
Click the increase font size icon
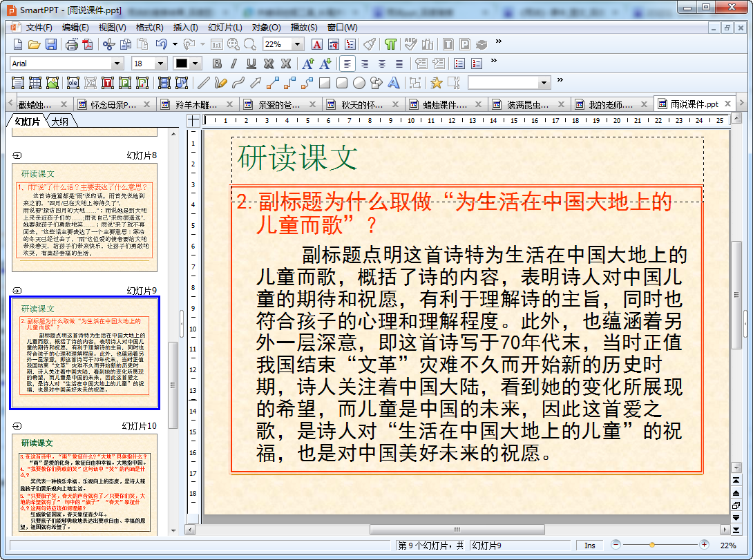pos(308,64)
